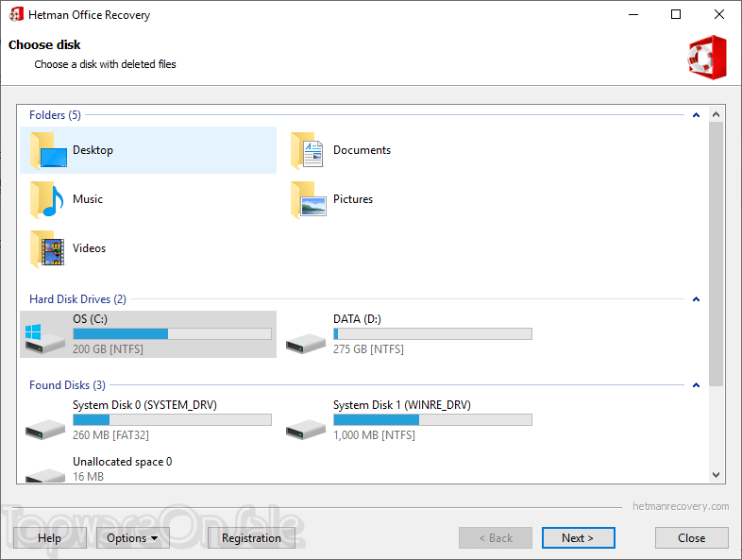Click the Unallocated space 0 drive icon
Screen dimensions: 742x560
point(45,475)
